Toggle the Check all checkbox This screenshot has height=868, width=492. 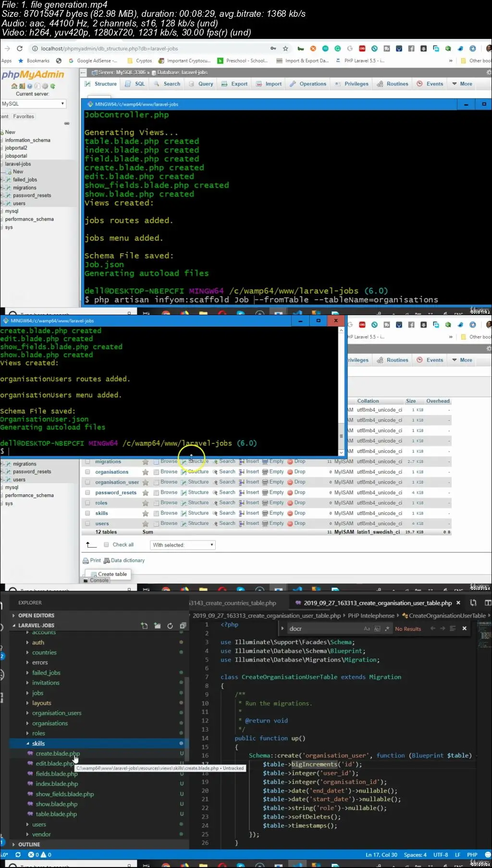[x=107, y=545]
